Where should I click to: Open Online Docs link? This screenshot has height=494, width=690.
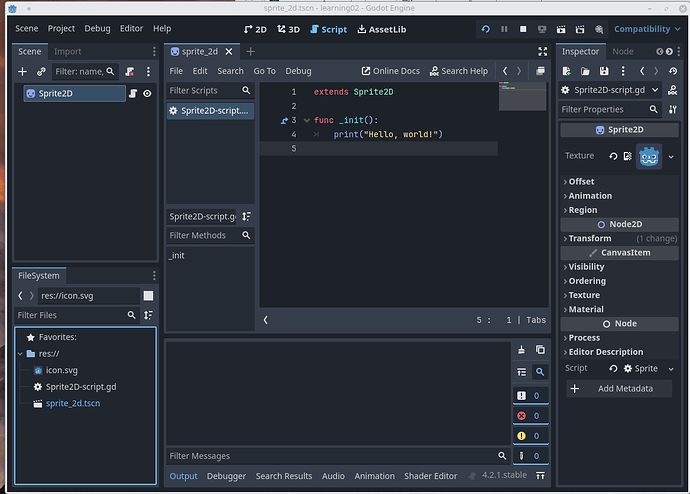(390, 71)
